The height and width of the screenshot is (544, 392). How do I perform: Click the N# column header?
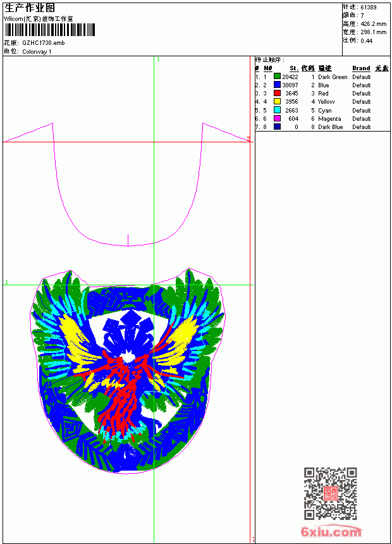pyautogui.click(x=268, y=68)
